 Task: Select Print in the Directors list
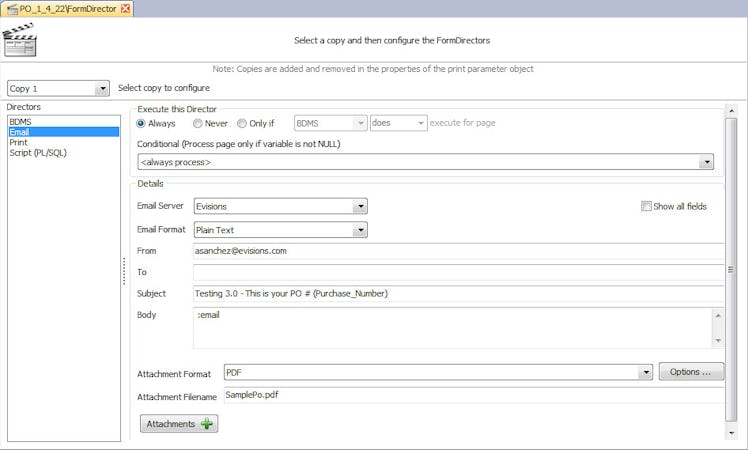(19, 142)
